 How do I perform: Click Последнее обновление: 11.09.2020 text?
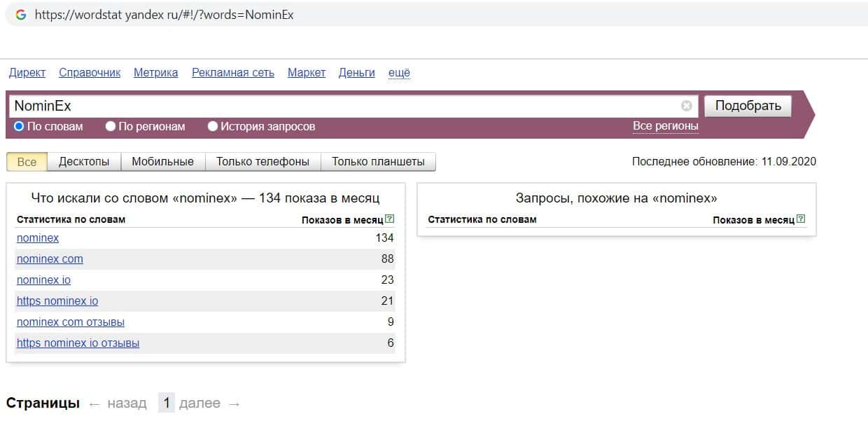click(724, 162)
